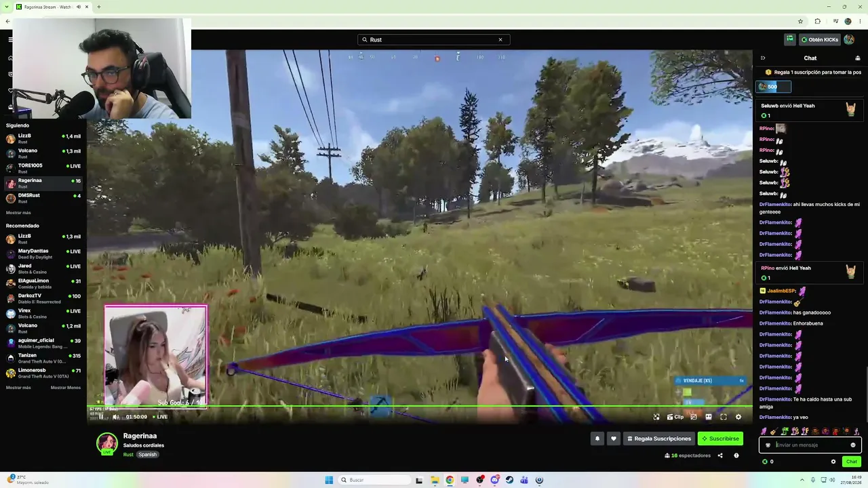The width and height of the screenshot is (868, 488).
Task: Open the user profile avatar menu
Action: tap(849, 39)
